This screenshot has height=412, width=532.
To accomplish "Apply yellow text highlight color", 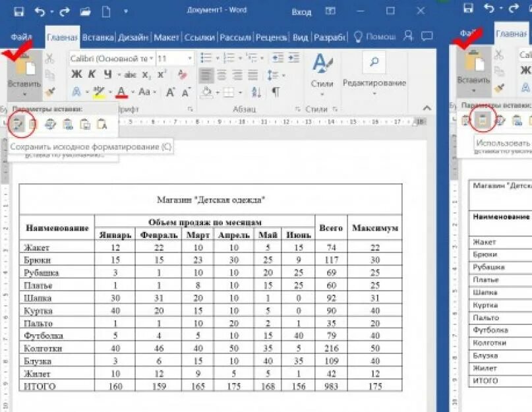I will [x=99, y=92].
